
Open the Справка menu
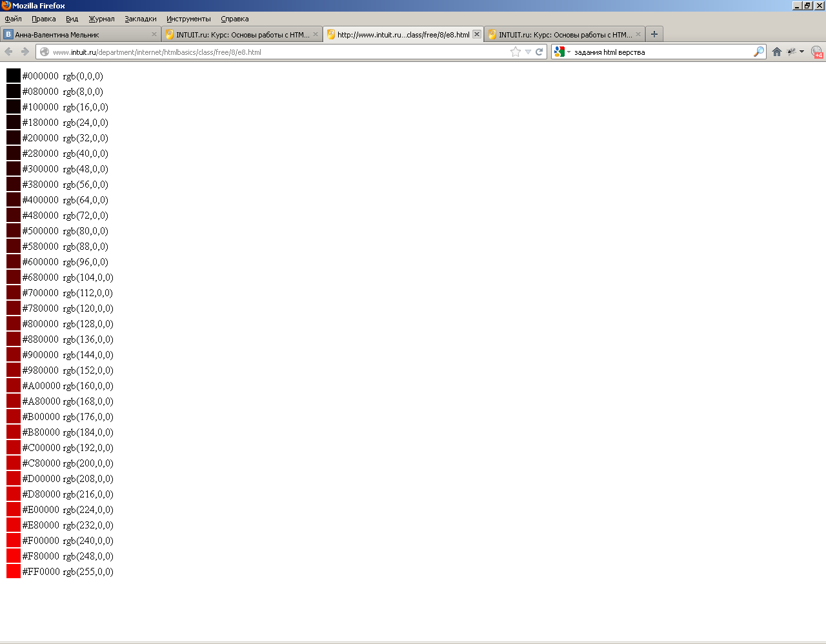tap(235, 19)
